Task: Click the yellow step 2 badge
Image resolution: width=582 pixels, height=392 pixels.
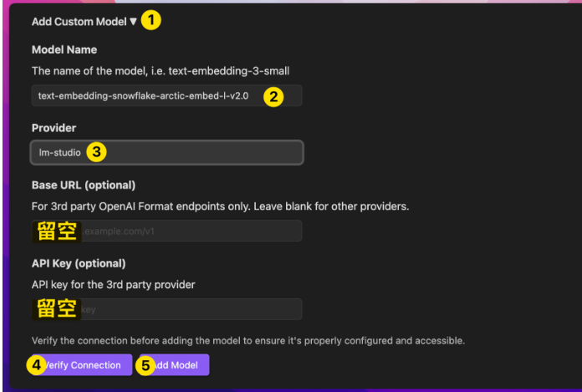Action: tap(273, 96)
